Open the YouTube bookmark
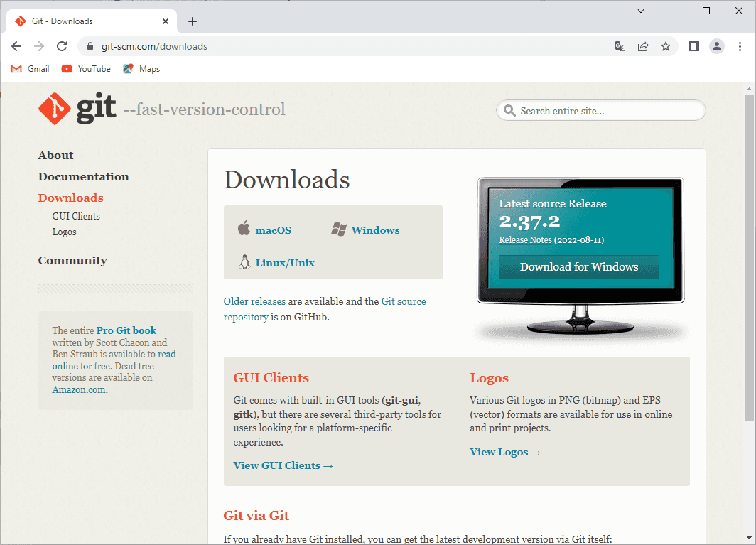756x545 pixels. pyautogui.click(x=86, y=69)
